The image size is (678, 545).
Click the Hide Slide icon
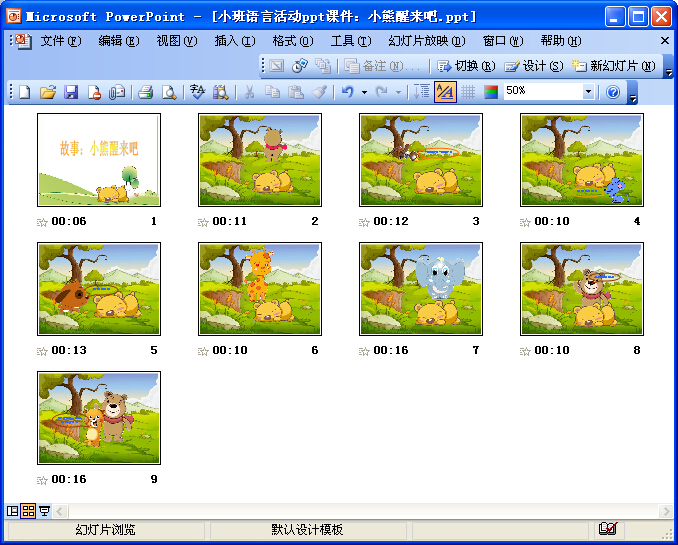point(277,66)
